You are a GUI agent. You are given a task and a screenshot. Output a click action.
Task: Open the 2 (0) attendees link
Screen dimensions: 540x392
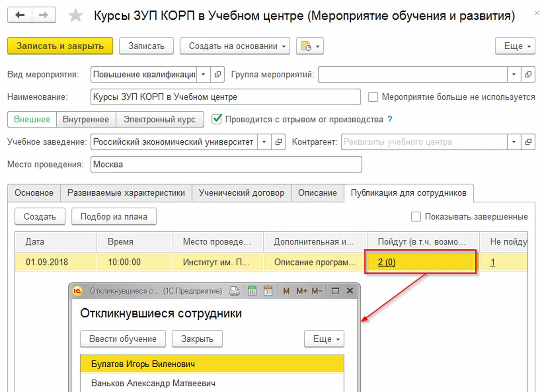387,262
